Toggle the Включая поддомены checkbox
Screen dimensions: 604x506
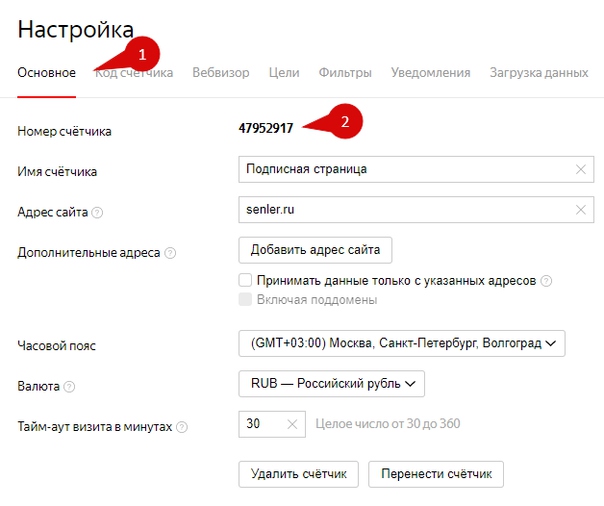pyautogui.click(x=245, y=300)
